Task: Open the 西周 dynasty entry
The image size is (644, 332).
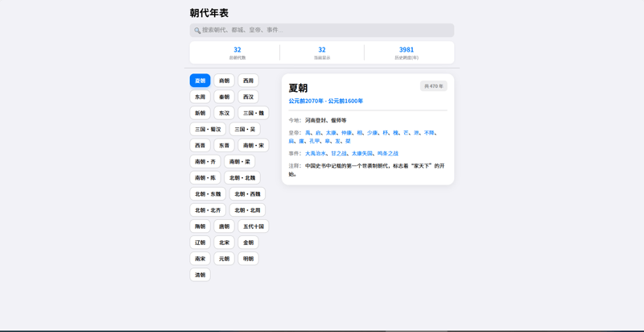Action: pyautogui.click(x=249, y=81)
